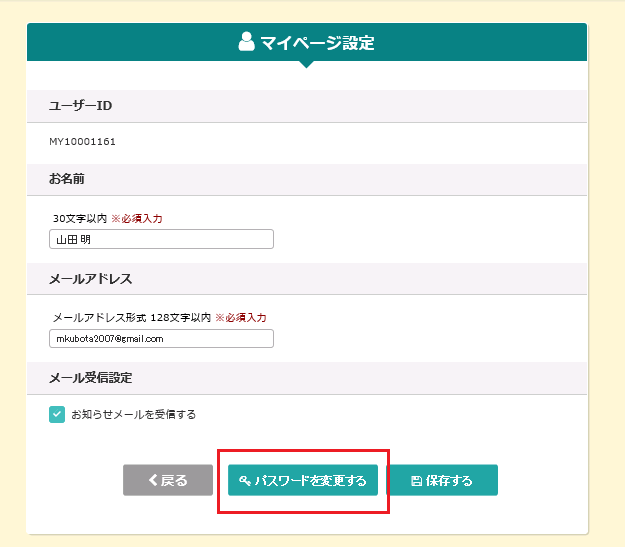Screen dimensions: 625x547
Task: Click the お知らせメールを受信する label text
Action: click(x=134, y=415)
